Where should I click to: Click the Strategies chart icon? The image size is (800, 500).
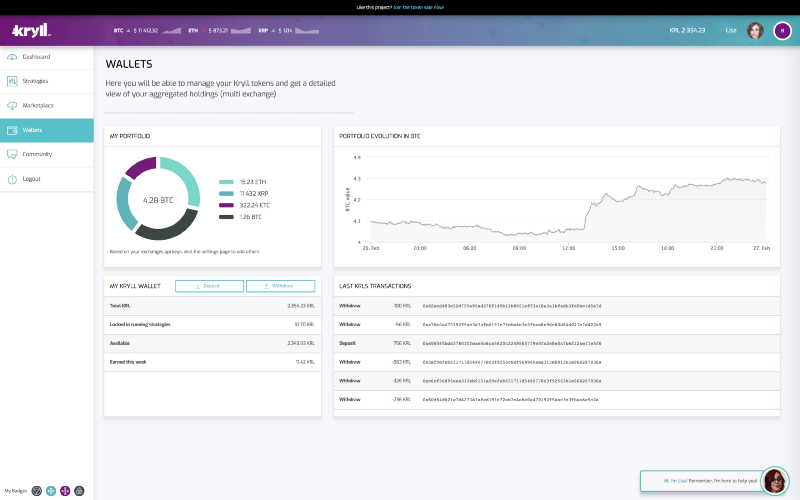(12, 81)
